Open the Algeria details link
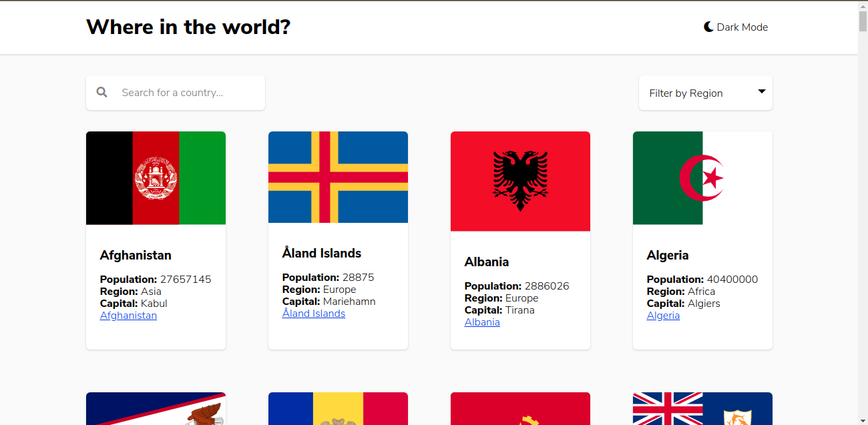The height and width of the screenshot is (425, 868). coord(663,316)
